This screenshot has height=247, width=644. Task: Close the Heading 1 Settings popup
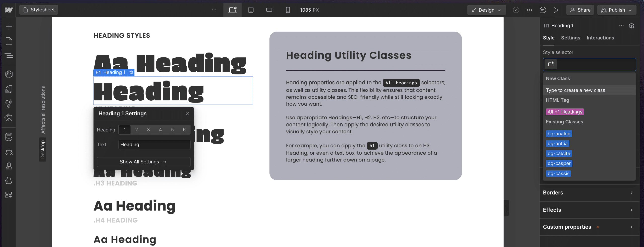(187, 114)
